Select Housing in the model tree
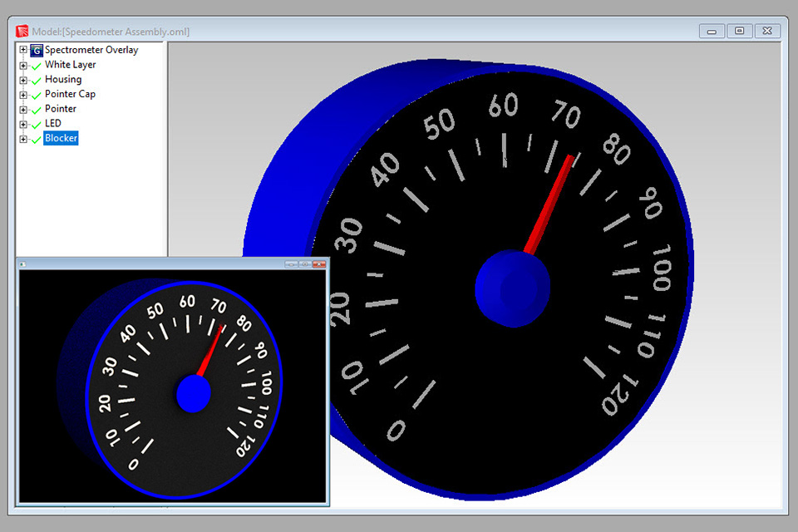 (x=64, y=79)
